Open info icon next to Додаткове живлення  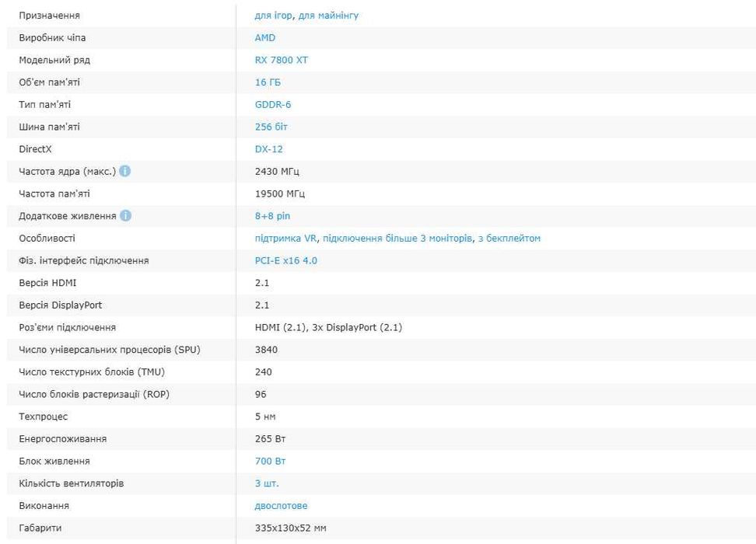125,216
